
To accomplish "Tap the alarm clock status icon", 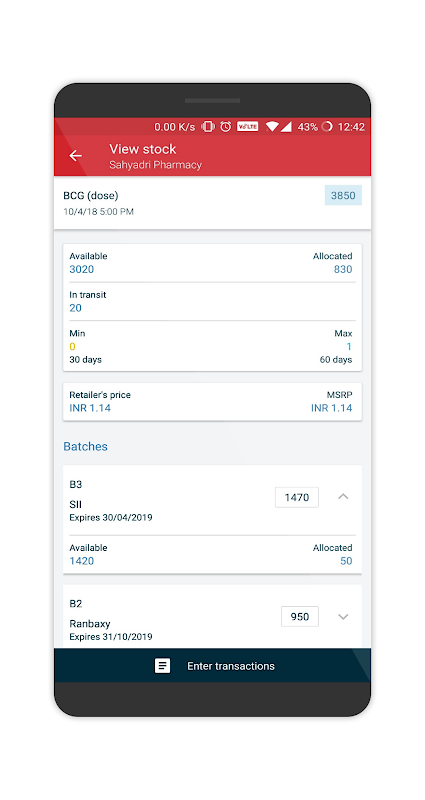I will 226,127.
